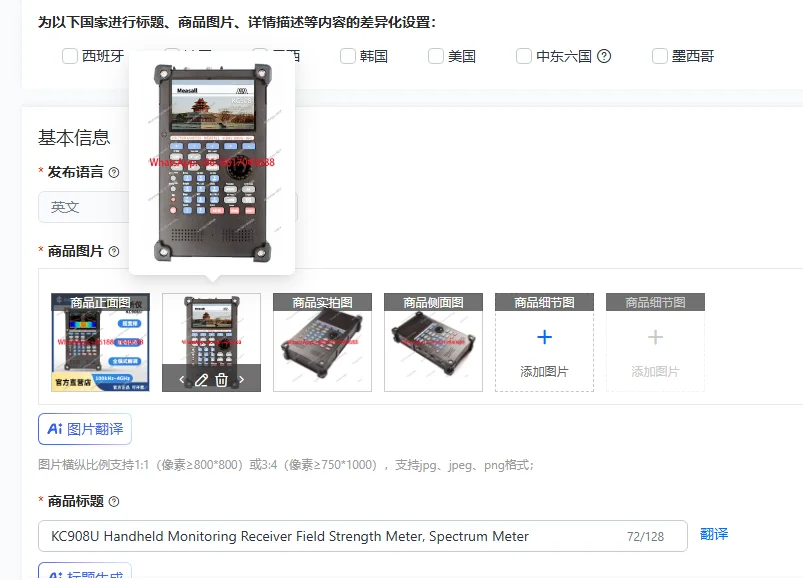Open help icon next to 商品标题

[x=114, y=502]
